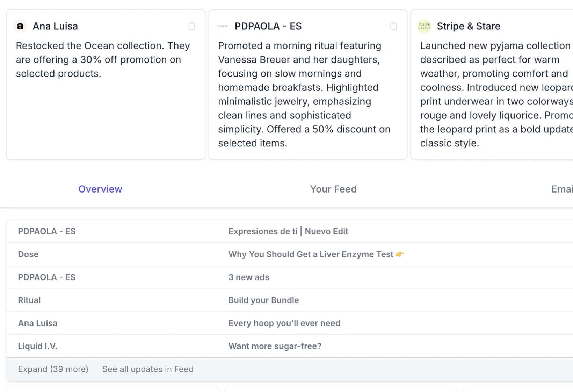Click the Stripe & Stare card title
573x392 pixels.
469,26
